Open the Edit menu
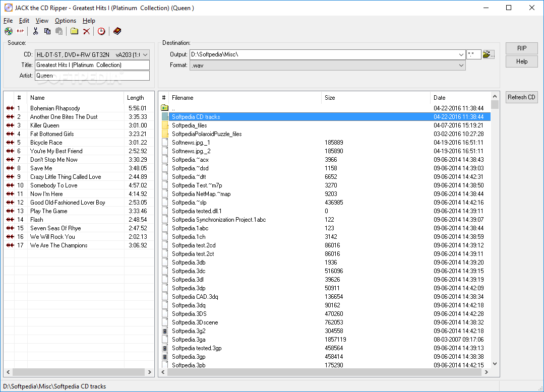The height and width of the screenshot is (392, 544). click(x=24, y=21)
